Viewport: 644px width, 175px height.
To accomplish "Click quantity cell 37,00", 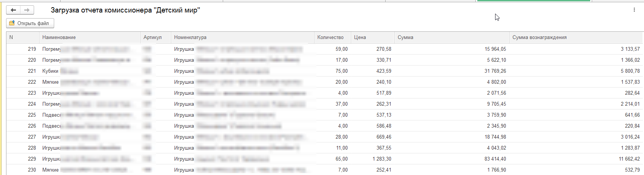I will 333,104.
